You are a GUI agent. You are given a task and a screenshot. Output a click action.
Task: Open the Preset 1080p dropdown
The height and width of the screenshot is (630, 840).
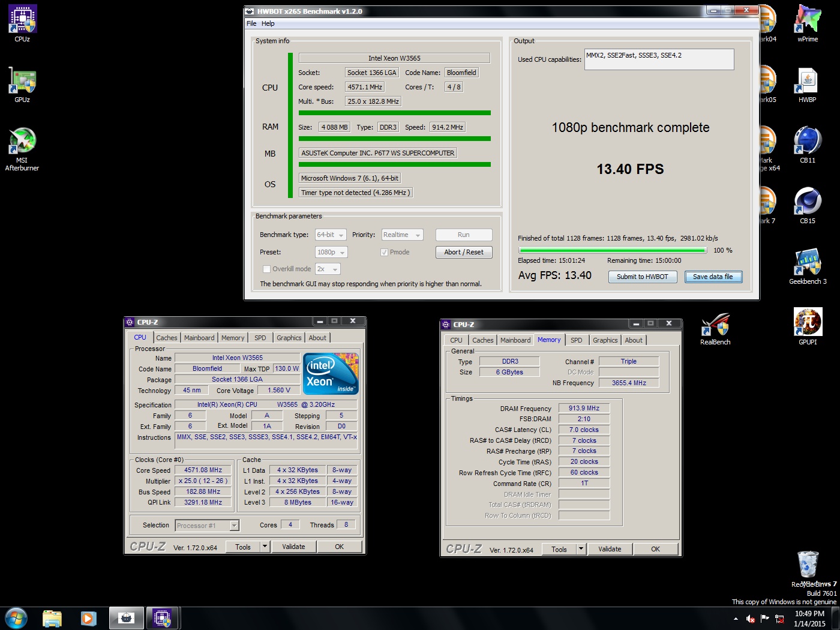pyautogui.click(x=331, y=252)
